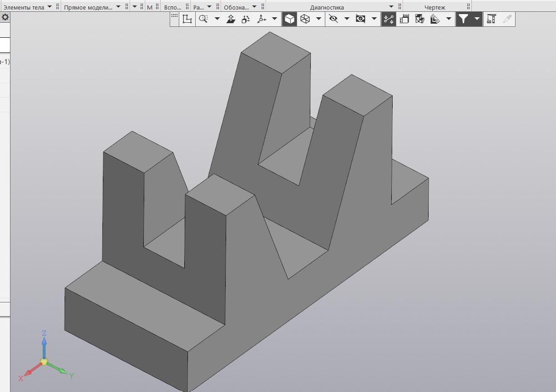Expand Обозна... group dropdown arrow
The width and height of the screenshot is (556, 392).
[x=254, y=7]
